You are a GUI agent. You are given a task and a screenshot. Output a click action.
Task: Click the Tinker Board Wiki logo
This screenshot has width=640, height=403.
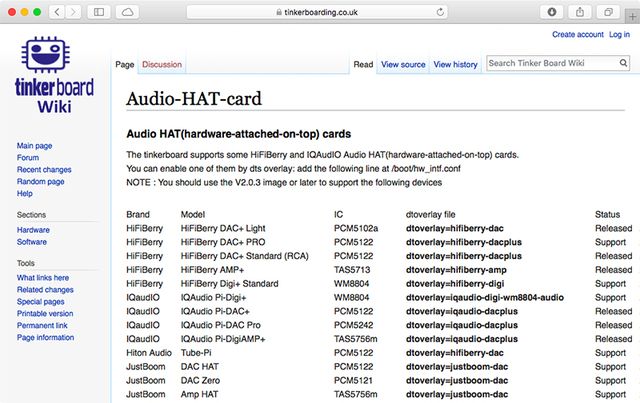point(54,77)
